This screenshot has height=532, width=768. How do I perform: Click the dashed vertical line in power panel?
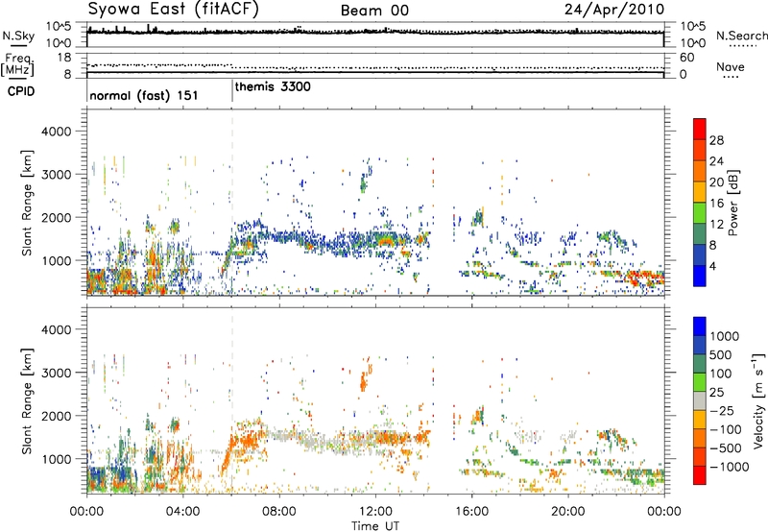(x=232, y=202)
